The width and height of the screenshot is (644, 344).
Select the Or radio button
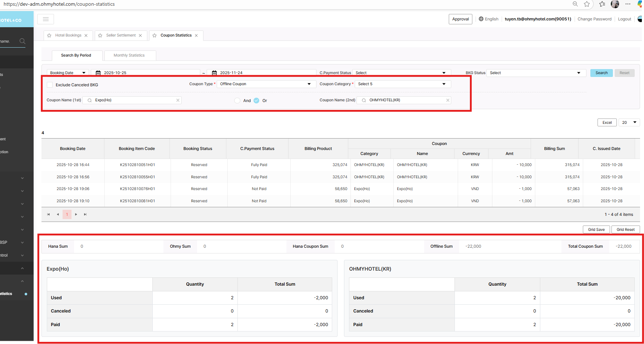tap(256, 101)
